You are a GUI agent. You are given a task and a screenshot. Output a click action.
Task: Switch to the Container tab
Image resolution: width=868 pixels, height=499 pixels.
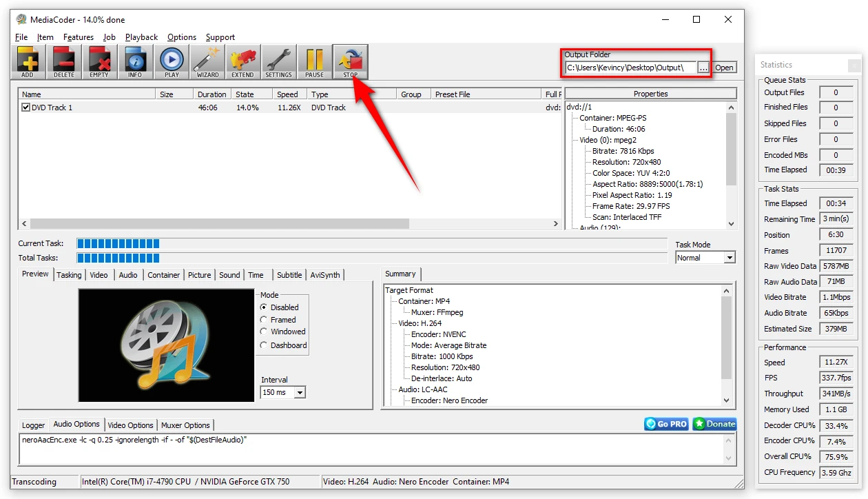pos(164,275)
